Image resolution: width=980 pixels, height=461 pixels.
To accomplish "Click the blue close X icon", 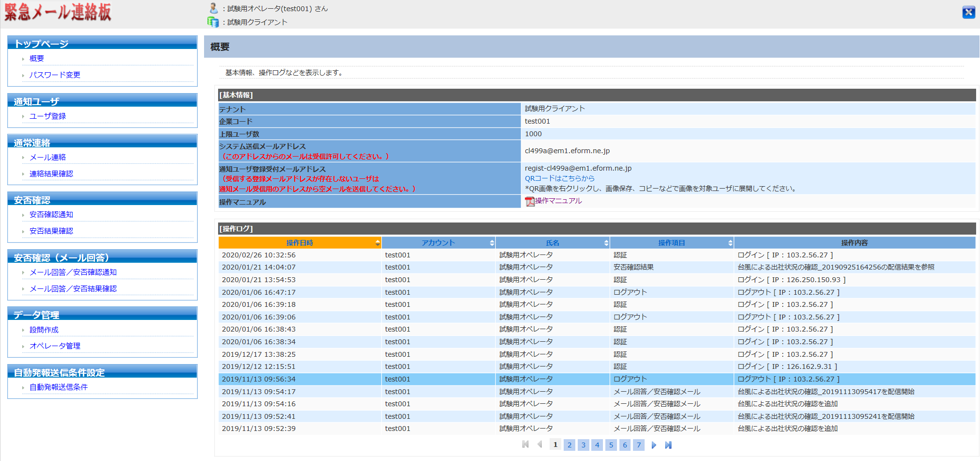I will pyautogui.click(x=968, y=13).
